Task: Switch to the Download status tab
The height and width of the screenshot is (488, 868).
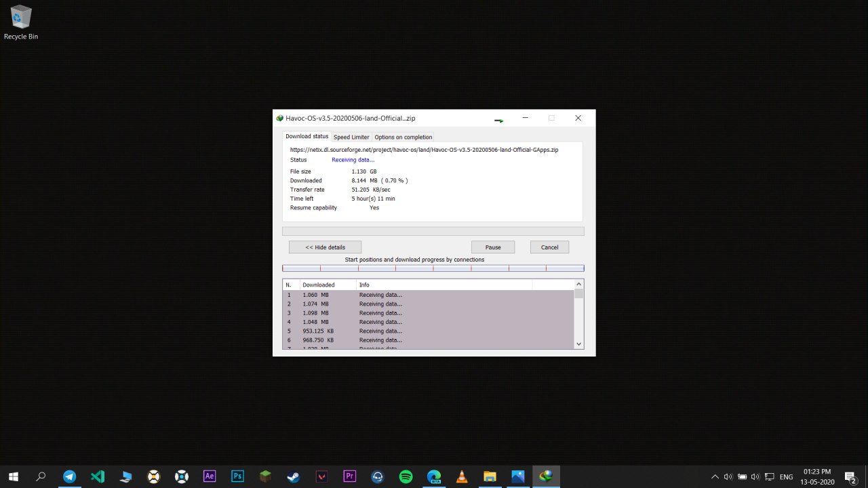Action: [x=307, y=136]
